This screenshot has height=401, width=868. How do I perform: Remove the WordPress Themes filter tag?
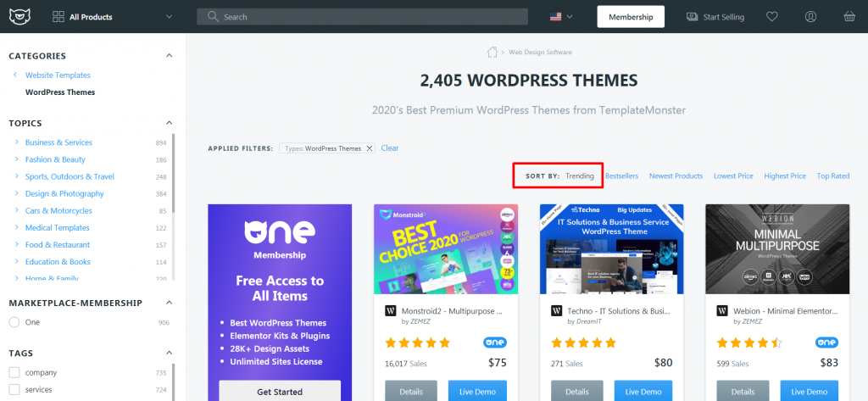click(369, 148)
